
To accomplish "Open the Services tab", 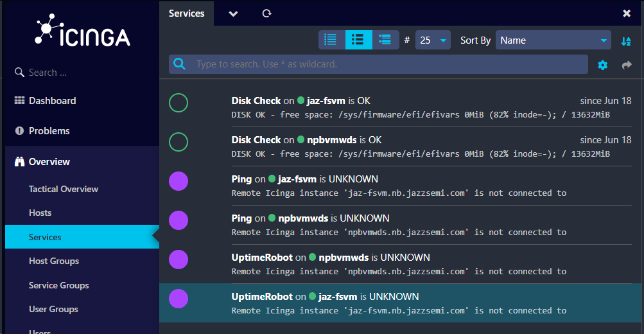I will click(186, 13).
